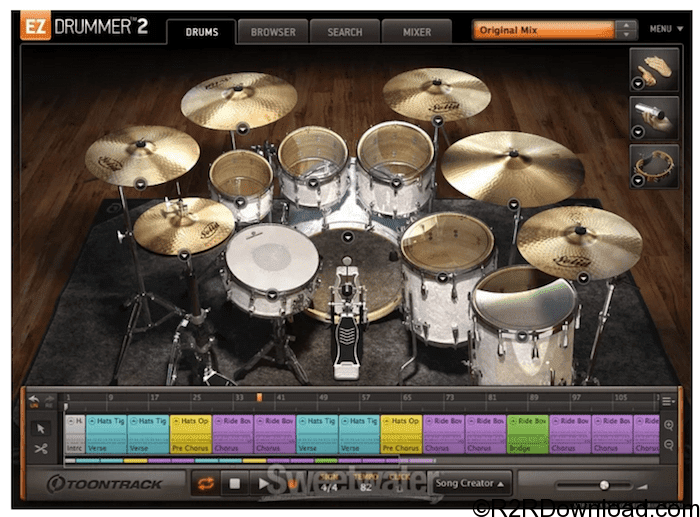Open the shaker percussion menu
This screenshot has height=517, width=700.
[638, 132]
